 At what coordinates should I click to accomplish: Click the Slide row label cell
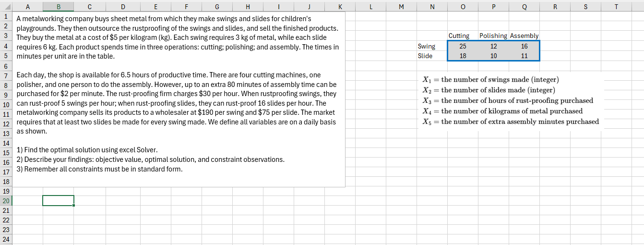click(x=432, y=56)
